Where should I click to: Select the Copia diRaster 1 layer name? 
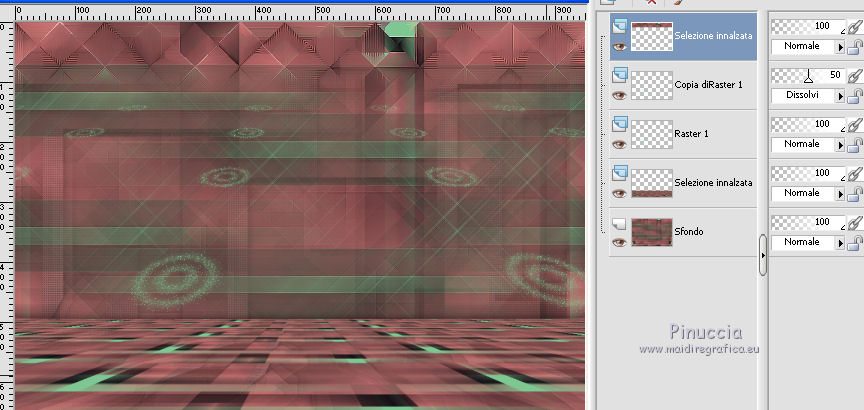pyautogui.click(x=709, y=84)
